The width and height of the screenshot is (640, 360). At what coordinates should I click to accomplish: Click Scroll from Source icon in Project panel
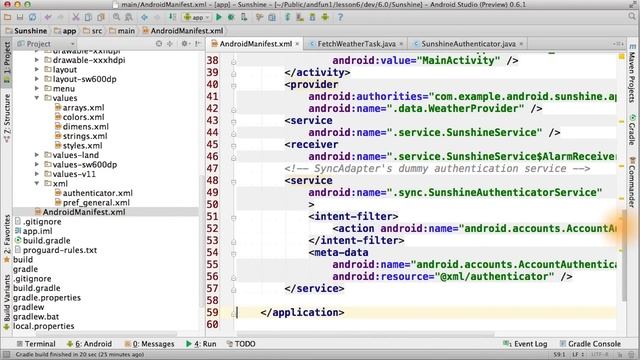click(x=159, y=44)
